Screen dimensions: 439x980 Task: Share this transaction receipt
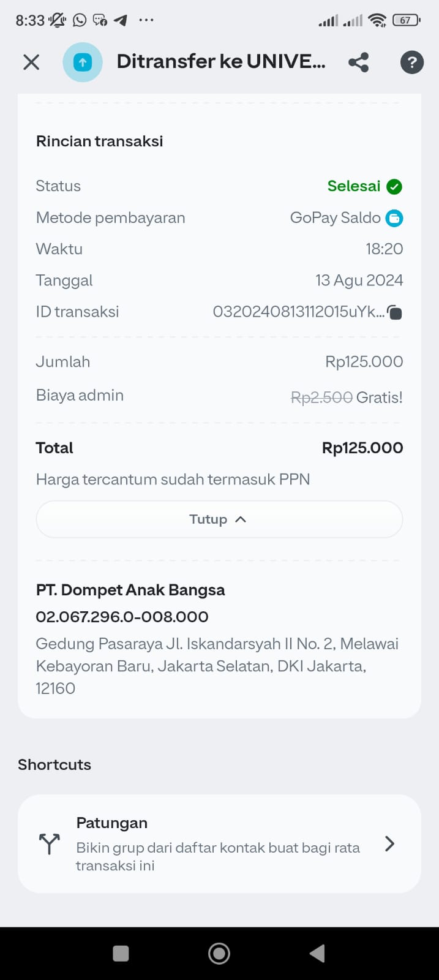pyautogui.click(x=359, y=62)
